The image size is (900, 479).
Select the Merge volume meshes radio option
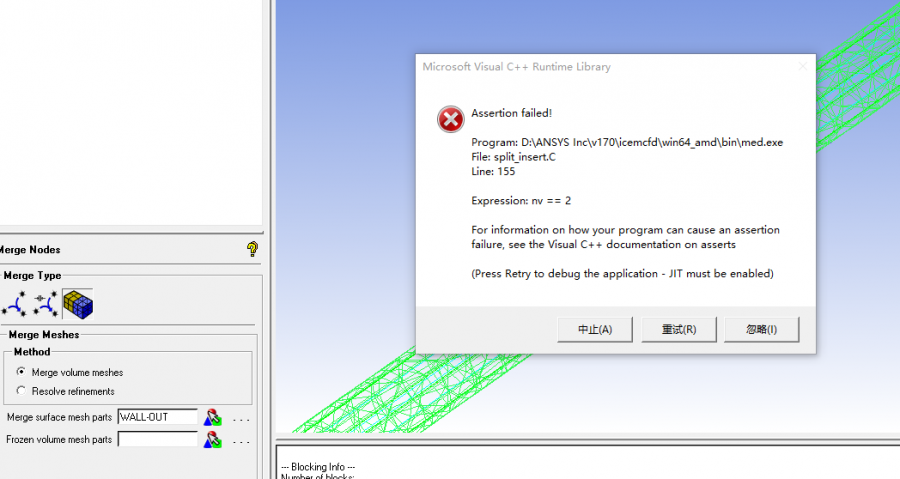21,372
